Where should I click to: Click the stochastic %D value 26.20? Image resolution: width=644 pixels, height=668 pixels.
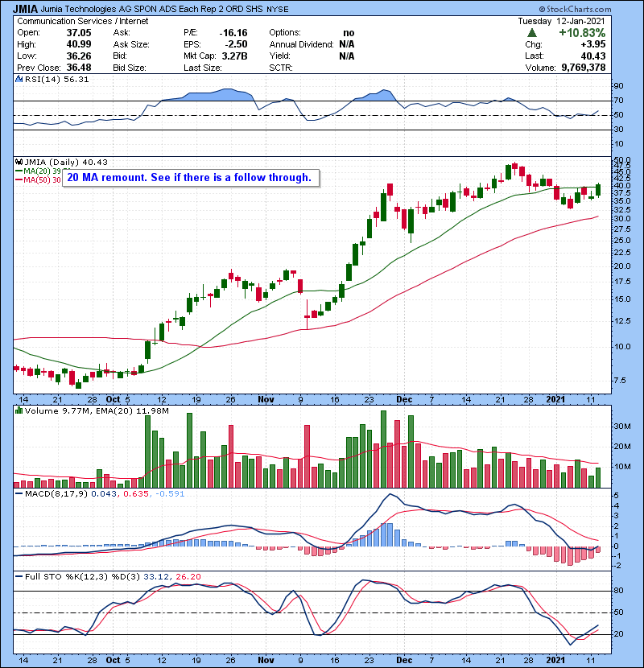[188, 576]
